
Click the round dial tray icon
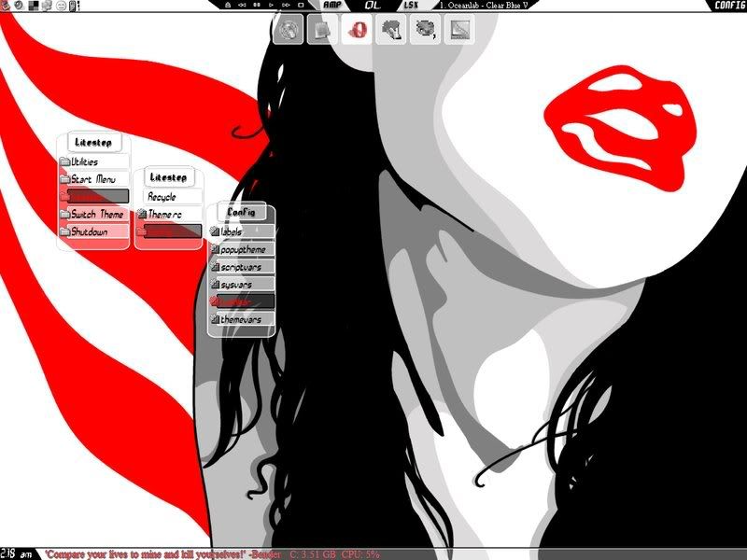pyautogui.click(x=20, y=6)
